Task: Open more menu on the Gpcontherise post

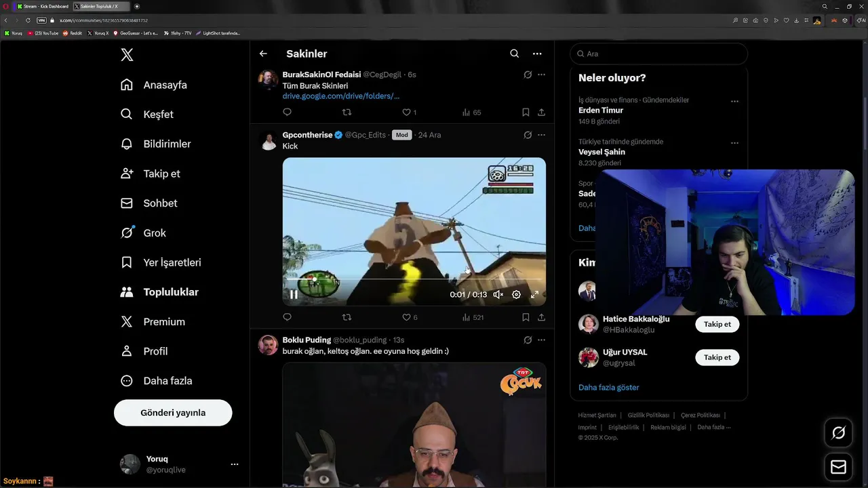Action: [541, 135]
